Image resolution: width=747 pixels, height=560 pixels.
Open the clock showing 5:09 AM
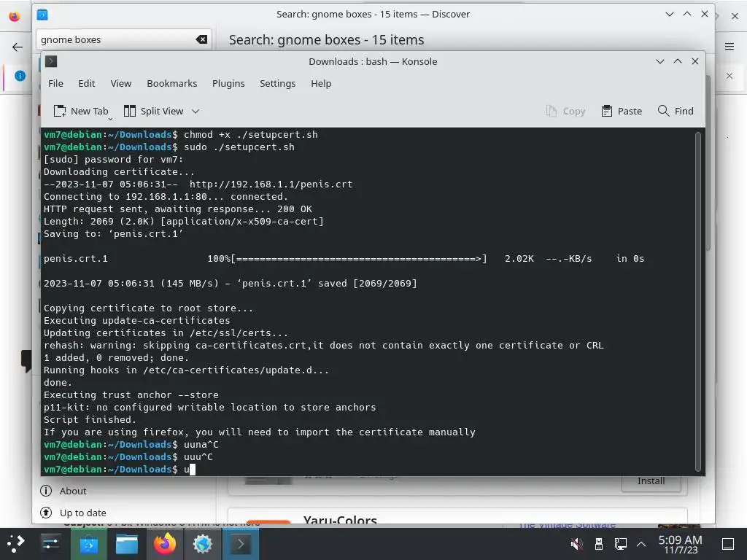(681, 544)
